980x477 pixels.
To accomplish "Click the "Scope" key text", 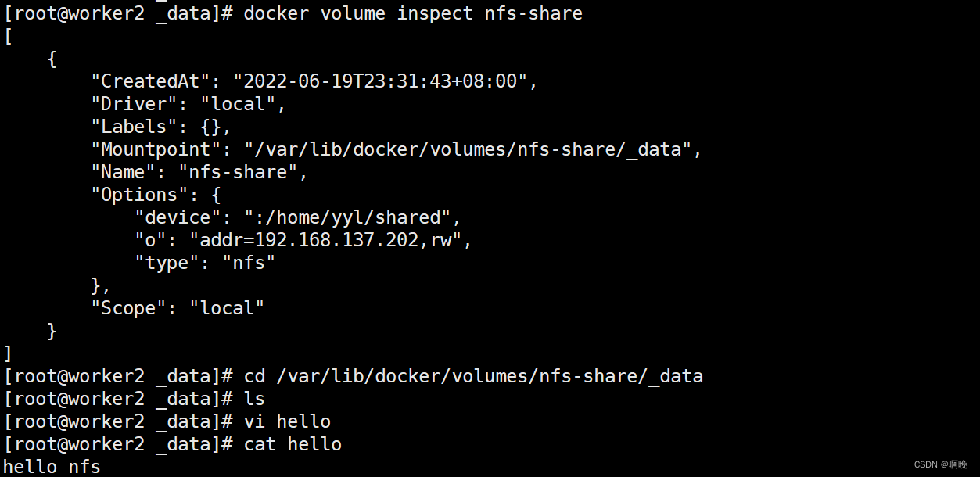I will click(129, 308).
